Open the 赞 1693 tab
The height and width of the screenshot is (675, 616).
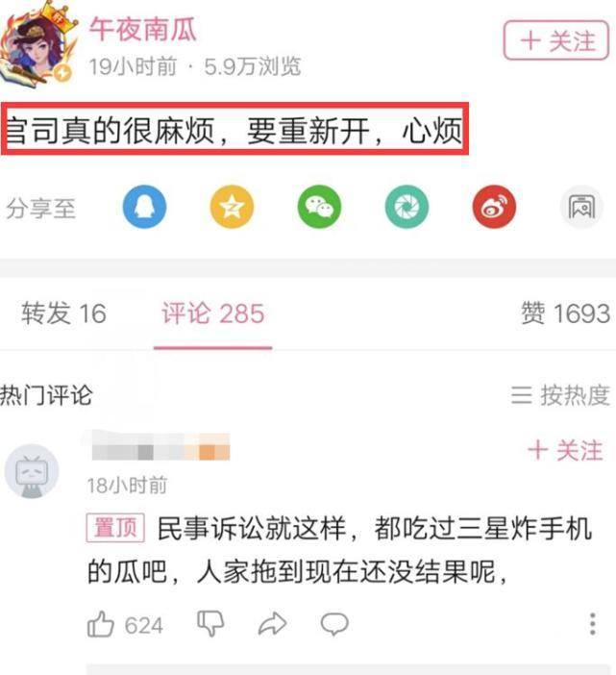pos(566,312)
